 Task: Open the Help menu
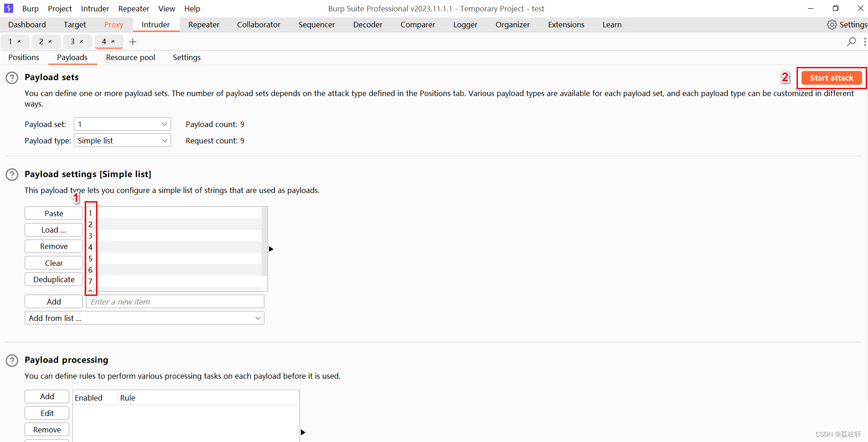192,9
